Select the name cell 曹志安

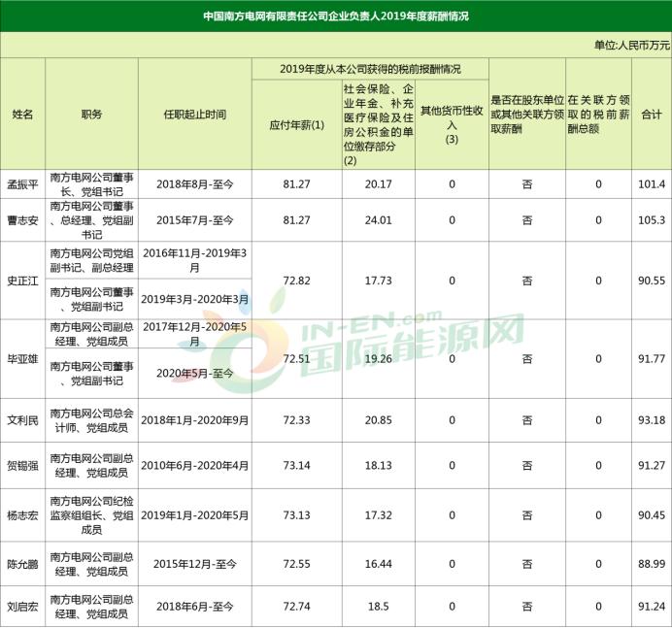point(22,220)
